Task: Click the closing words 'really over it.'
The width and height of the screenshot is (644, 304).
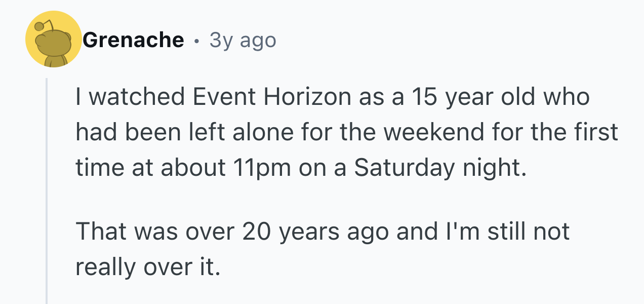Action: [x=148, y=267]
